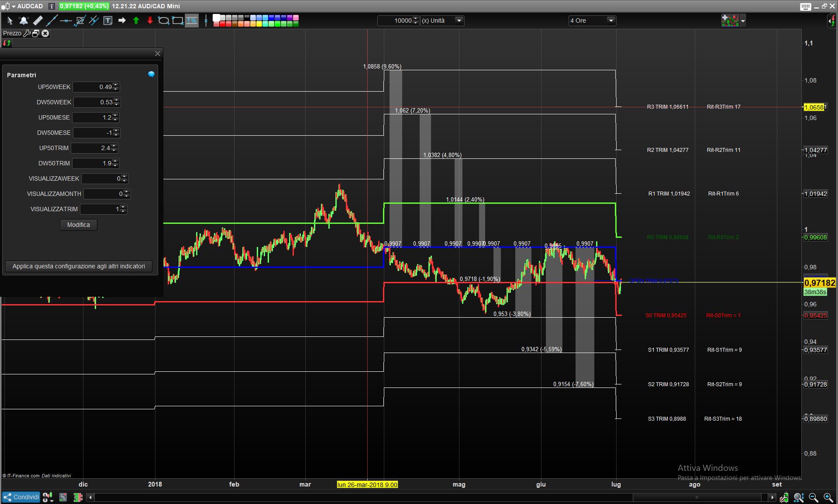Click the scrollbar left arrow
Image resolution: width=838 pixels, height=504 pixels.
pyautogui.click(x=90, y=497)
